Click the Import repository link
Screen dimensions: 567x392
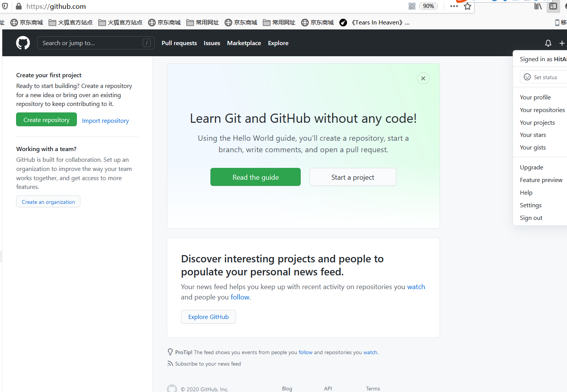point(105,120)
